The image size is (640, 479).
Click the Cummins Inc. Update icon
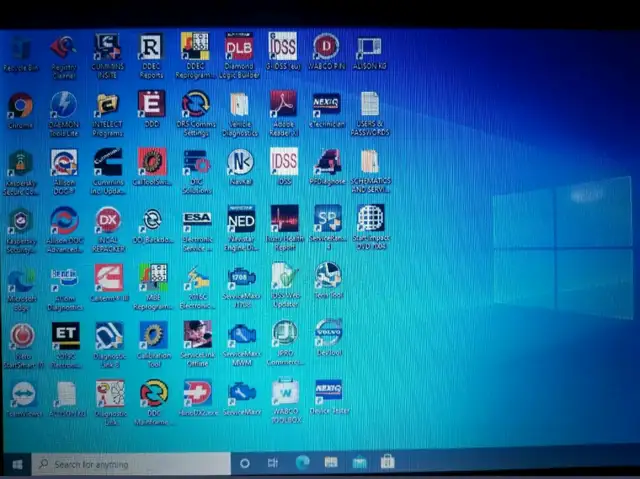[108, 162]
